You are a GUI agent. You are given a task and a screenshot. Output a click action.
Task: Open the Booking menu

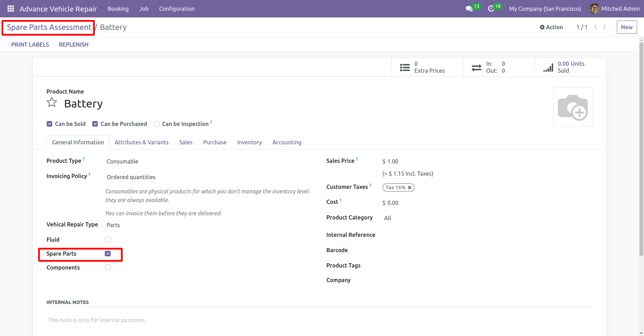coord(118,9)
